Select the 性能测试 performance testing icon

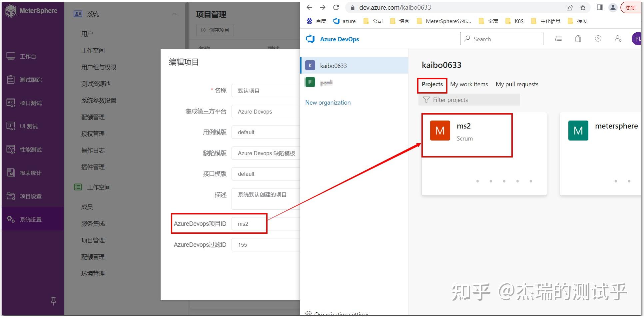(x=10, y=150)
